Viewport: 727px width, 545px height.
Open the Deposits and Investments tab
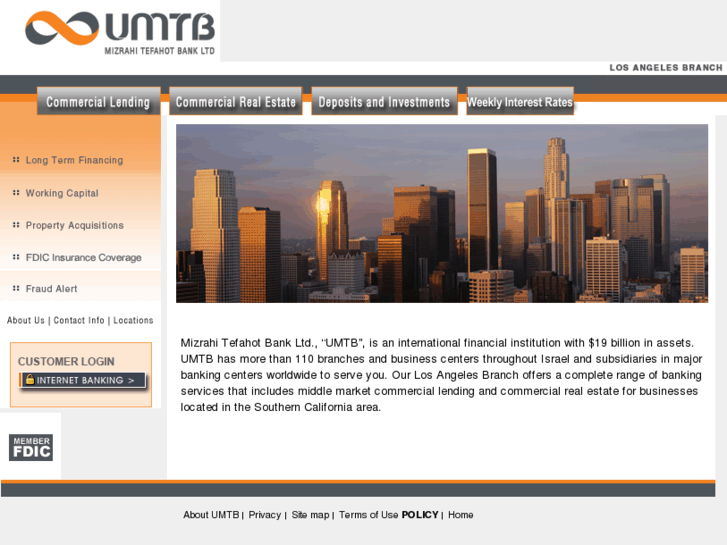[384, 101]
